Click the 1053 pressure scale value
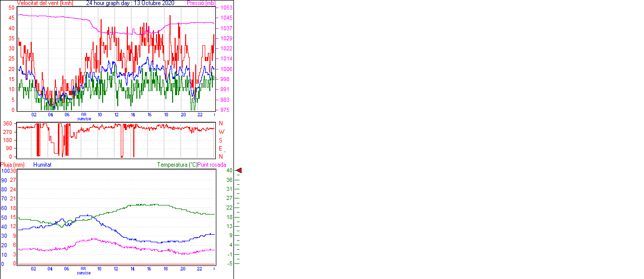Image resolution: width=644 pixels, height=279 pixels. pyautogui.click(x=226, y=8)
